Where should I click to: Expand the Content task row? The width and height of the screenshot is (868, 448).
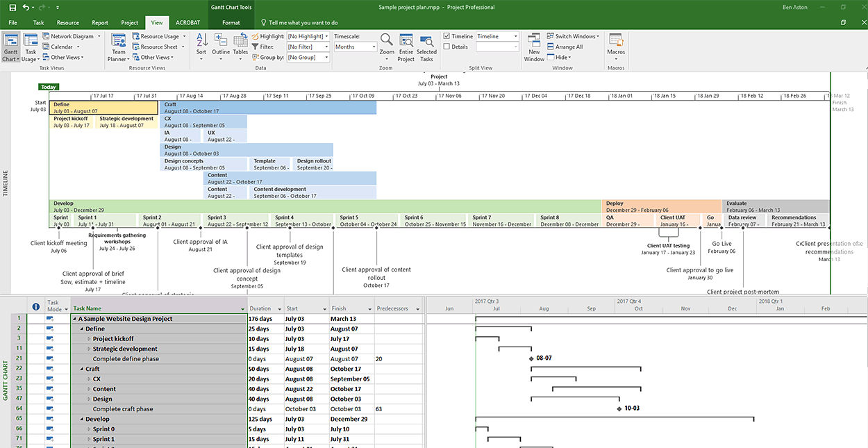(x=89, y=389)
